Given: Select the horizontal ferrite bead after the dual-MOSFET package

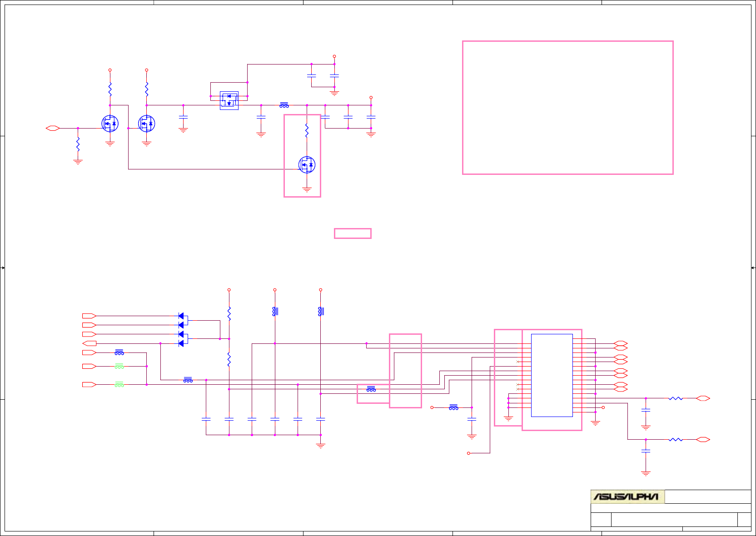Looking at the screenshot, I should click(284, 105).
